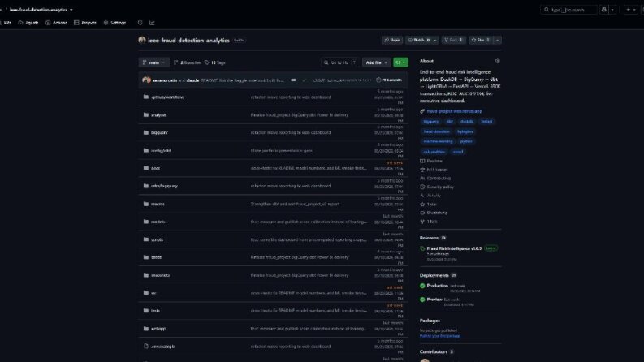This screenshot has width=644, height=362.
Task: Open the Copilot icon in header
Action: (603, 10)
